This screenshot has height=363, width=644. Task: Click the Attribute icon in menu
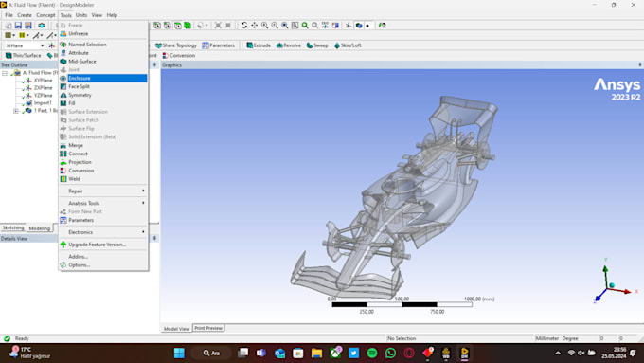(x=63, y=53)
